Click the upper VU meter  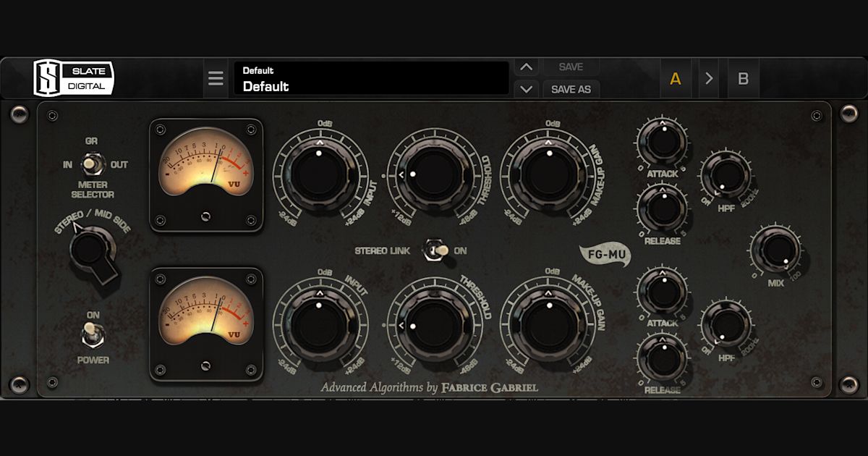[206, 175]
